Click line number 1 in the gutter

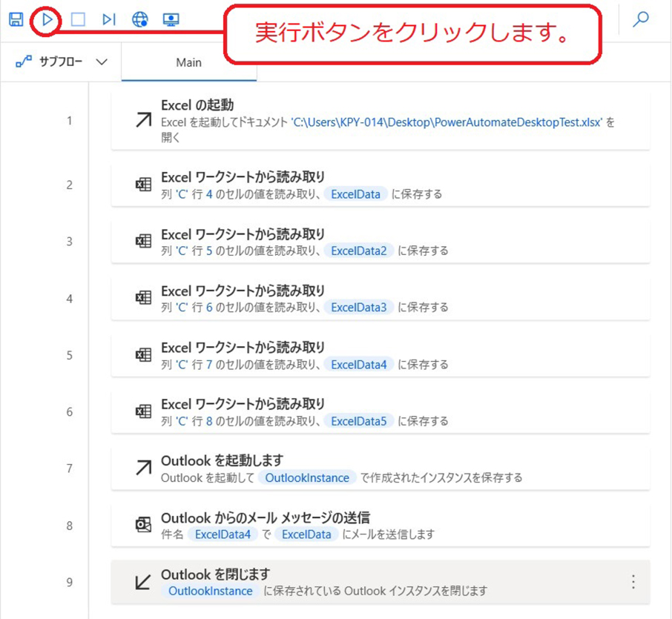pyautogui.click(x=70, y=121)
